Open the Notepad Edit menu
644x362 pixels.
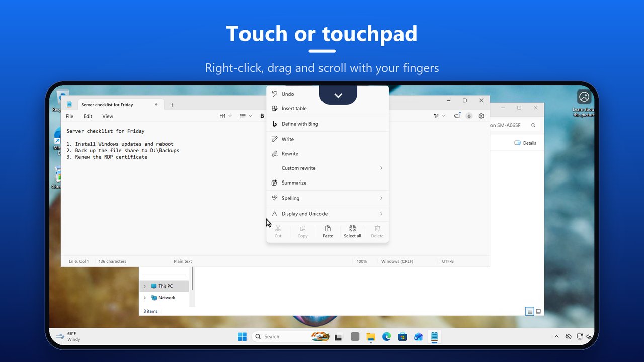[88, 116]
